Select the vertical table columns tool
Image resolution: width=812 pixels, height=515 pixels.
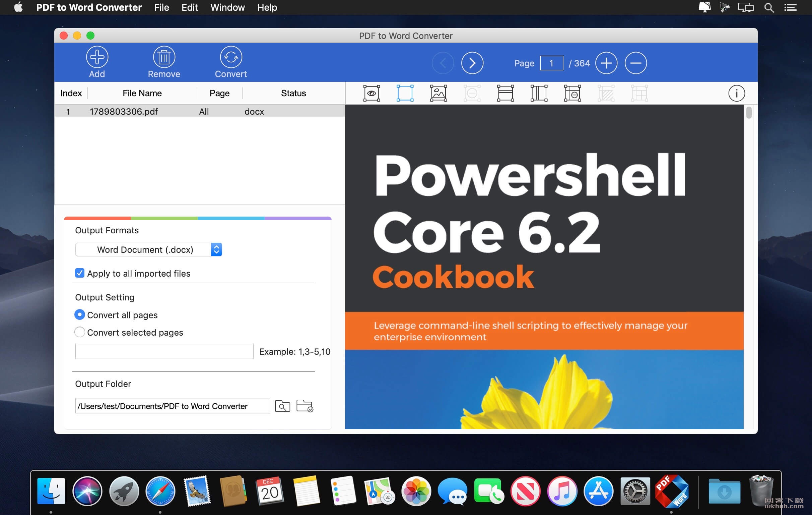[539, 93]
